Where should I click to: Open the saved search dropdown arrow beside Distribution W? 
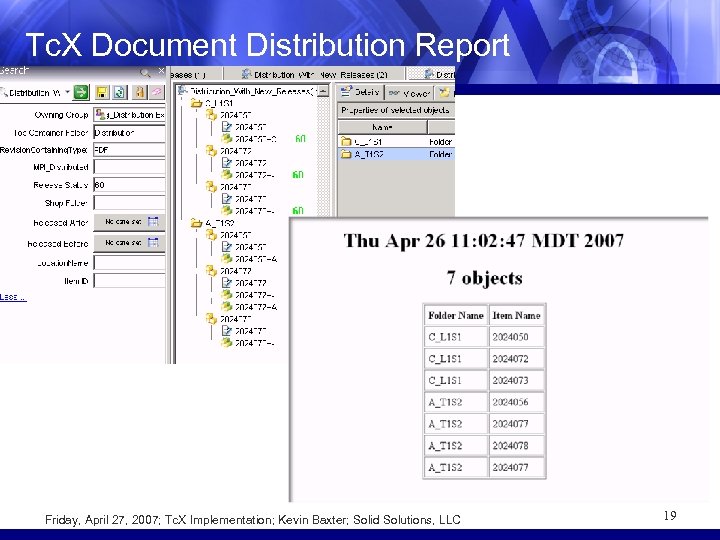67,92
